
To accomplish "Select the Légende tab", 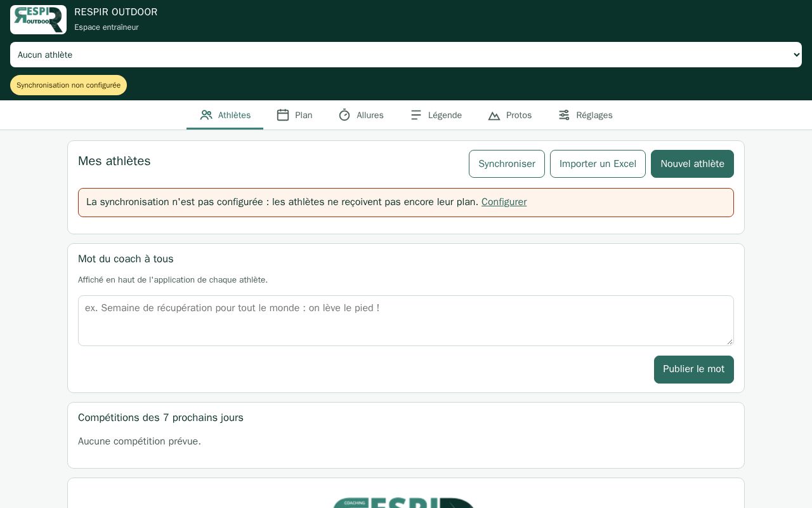I will point(436,115).
